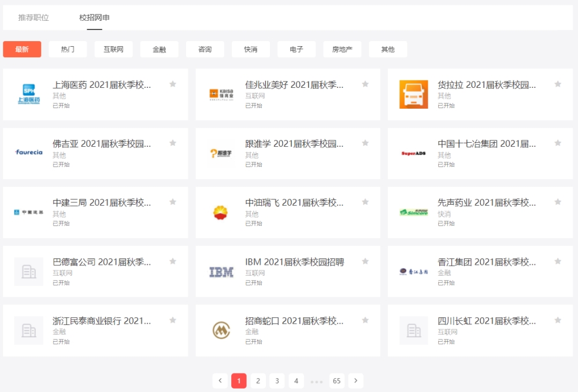Add 巴德富公司 listing to favorites
The width and height of the screenshot is (578, 392).
(x=172, y=261)
